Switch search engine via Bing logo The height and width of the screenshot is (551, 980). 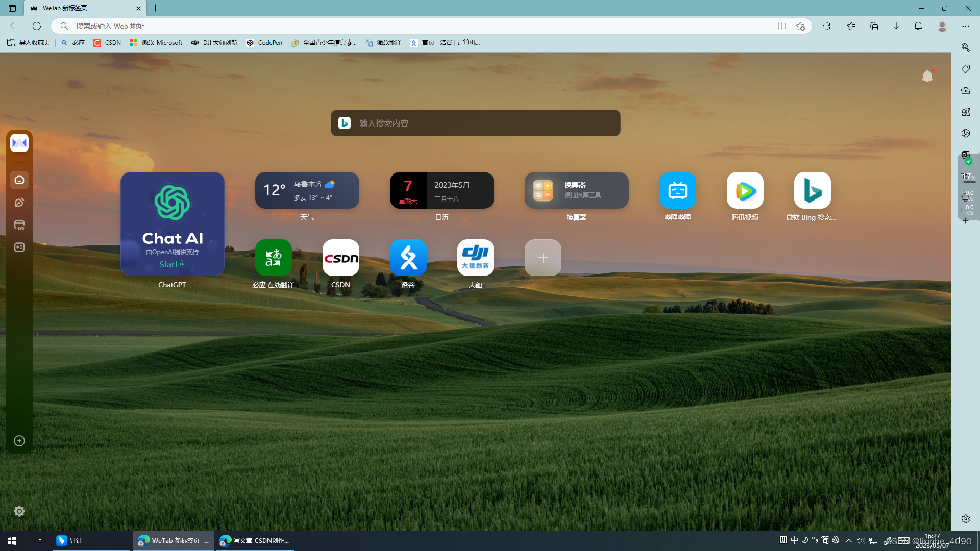point(345,123)
